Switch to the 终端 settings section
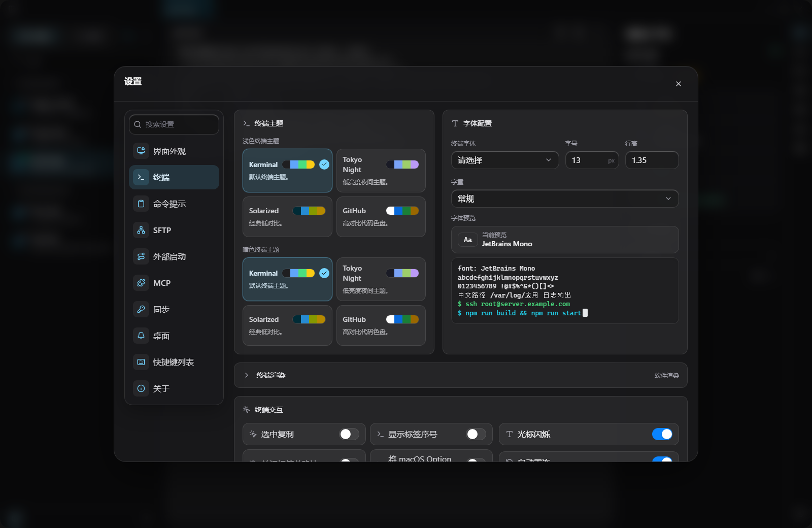This screenshot has height=528, width=812. click(174, 177)
